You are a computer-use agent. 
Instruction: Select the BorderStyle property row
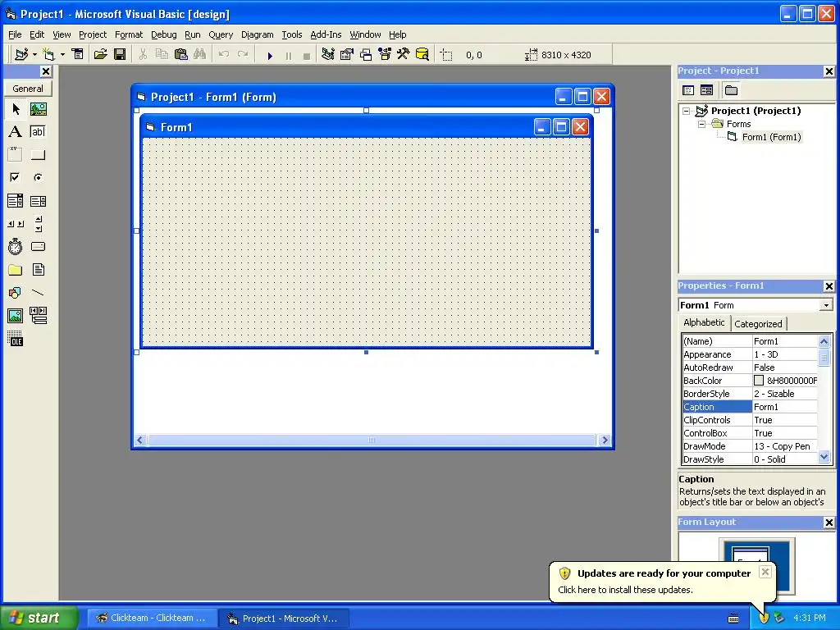pos(750,394)
